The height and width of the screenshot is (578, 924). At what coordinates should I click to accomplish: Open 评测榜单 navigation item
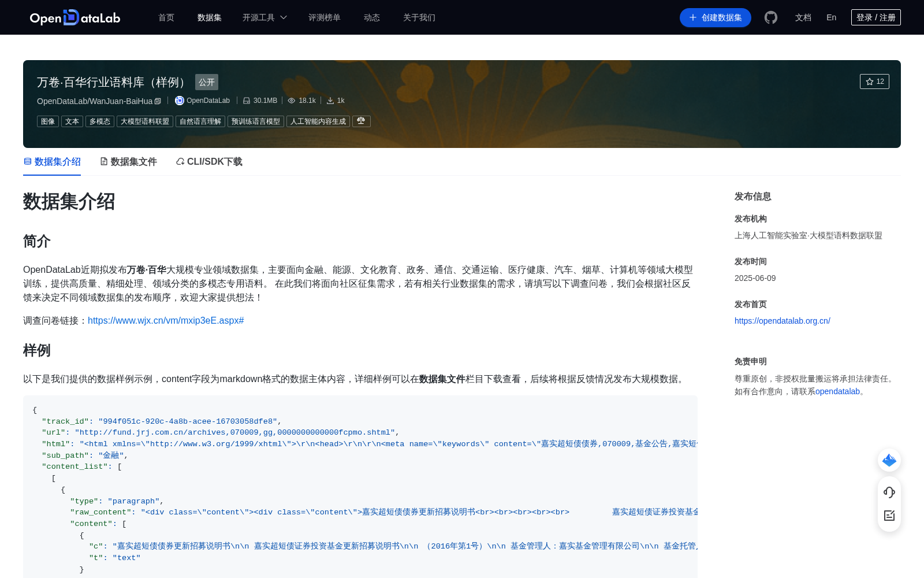click(x=325, y=18)
